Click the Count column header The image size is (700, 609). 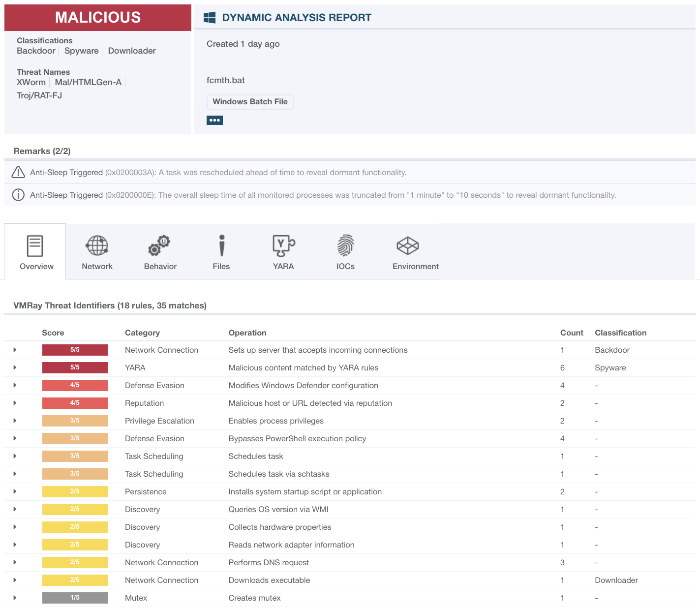(x=572, y=333)
